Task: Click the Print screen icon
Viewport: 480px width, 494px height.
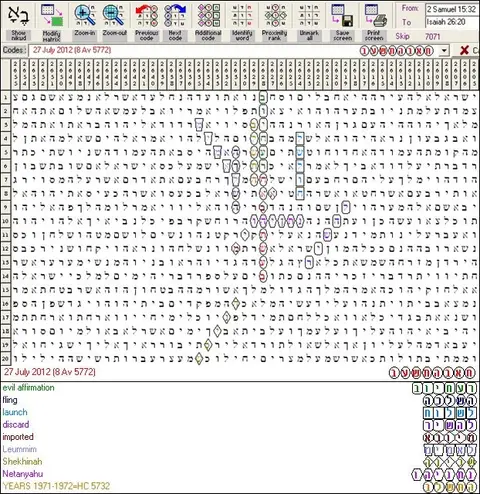Action: click(x=375, y=16)
